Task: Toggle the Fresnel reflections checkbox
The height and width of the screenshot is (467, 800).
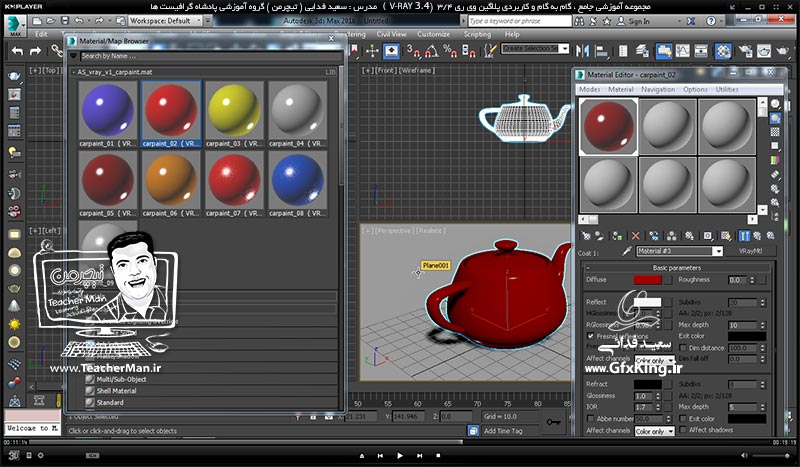Action: coord(590,336)
